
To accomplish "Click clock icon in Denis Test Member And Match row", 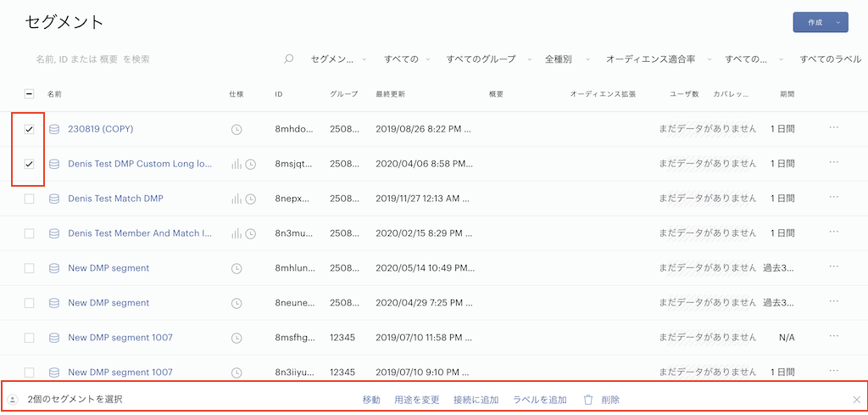I will [251, 234].
